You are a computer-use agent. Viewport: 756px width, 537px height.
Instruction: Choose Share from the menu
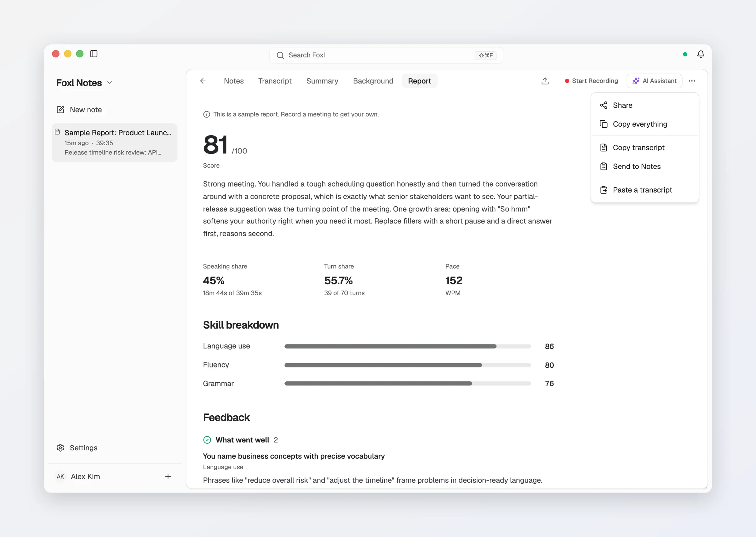645,105
